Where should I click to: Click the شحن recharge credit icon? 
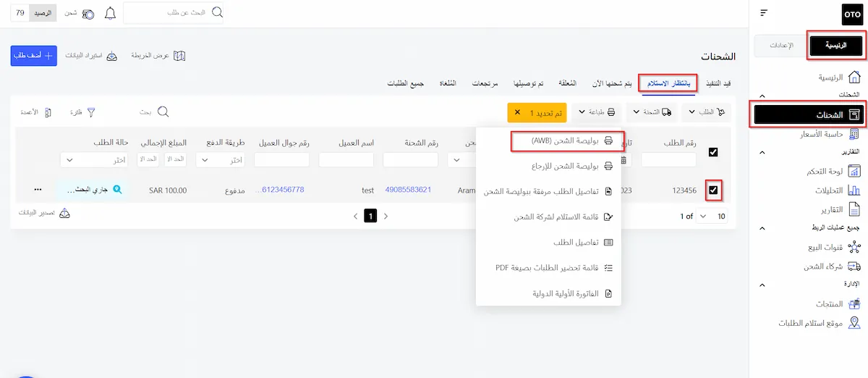point(88,14)
